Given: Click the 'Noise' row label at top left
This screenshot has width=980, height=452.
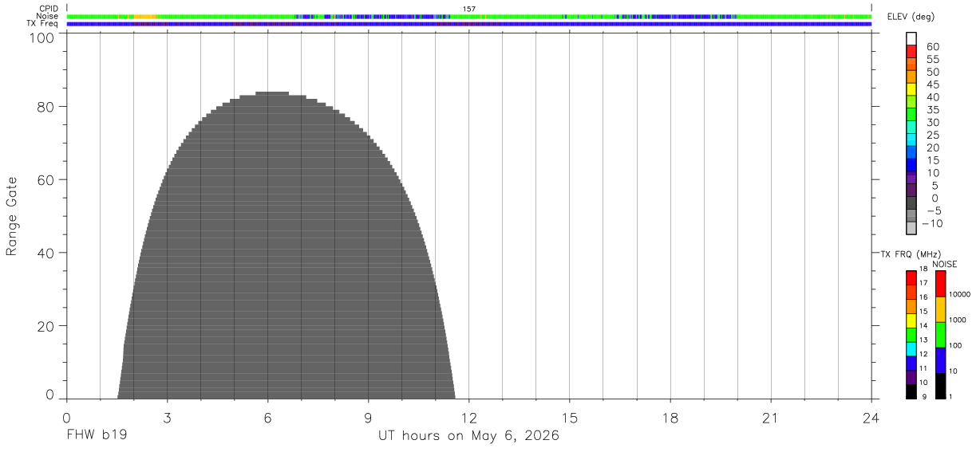Looking at the screenshot, I should click(48, 16).
